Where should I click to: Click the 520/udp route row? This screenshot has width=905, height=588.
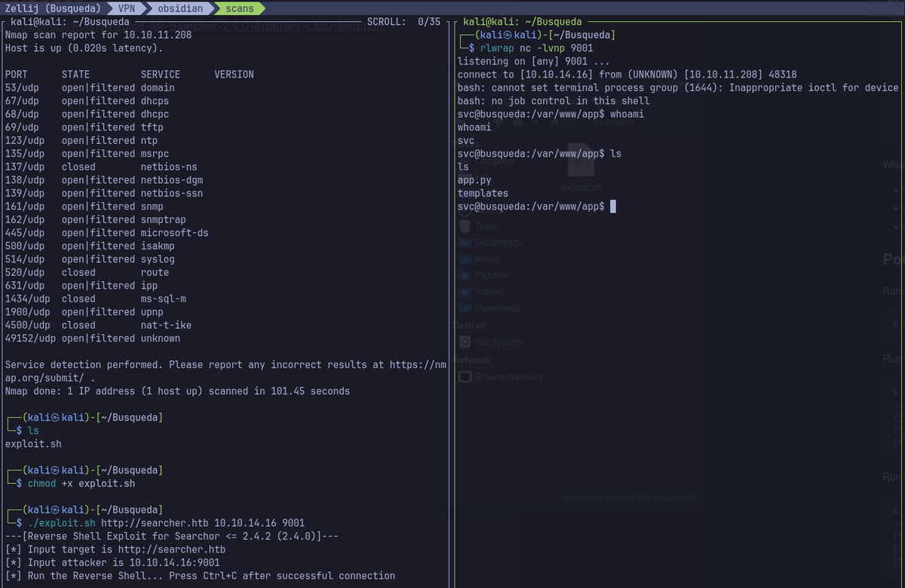(x=87, y=272)
